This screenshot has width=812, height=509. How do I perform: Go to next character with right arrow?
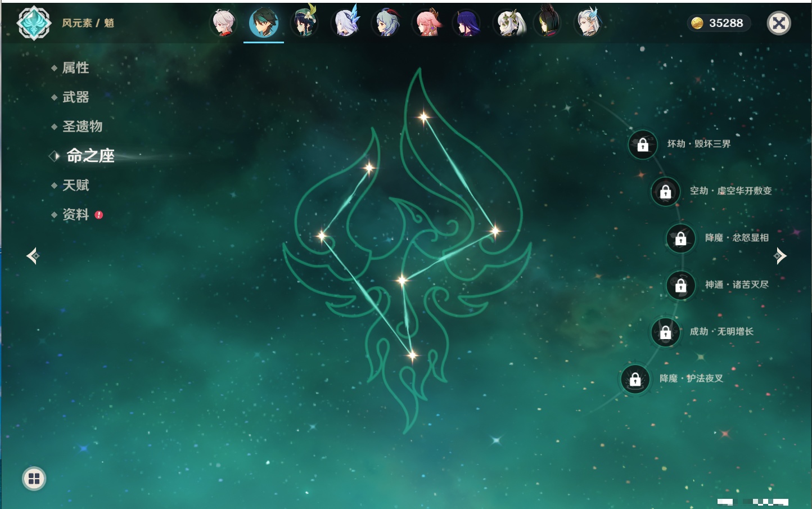click(780, 256)
